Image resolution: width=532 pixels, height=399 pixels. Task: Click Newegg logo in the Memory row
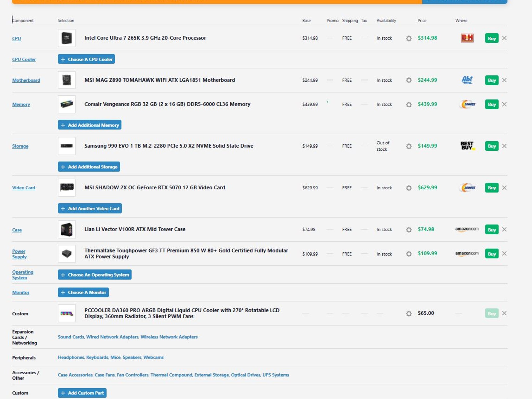point(467,104)
